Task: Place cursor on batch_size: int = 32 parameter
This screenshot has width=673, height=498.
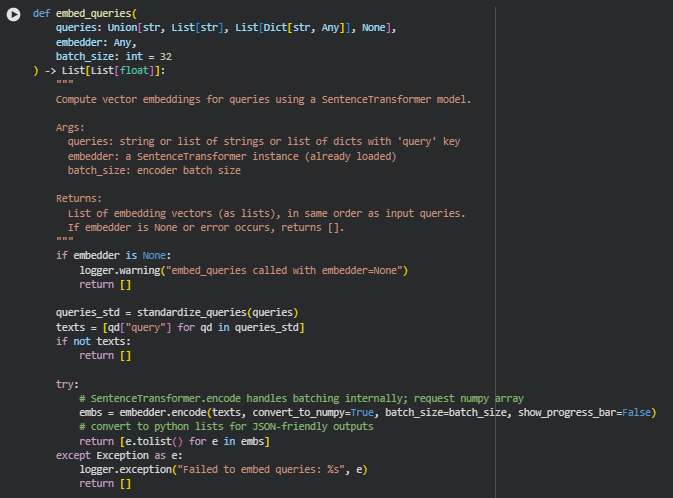Action: coord(113,57)
